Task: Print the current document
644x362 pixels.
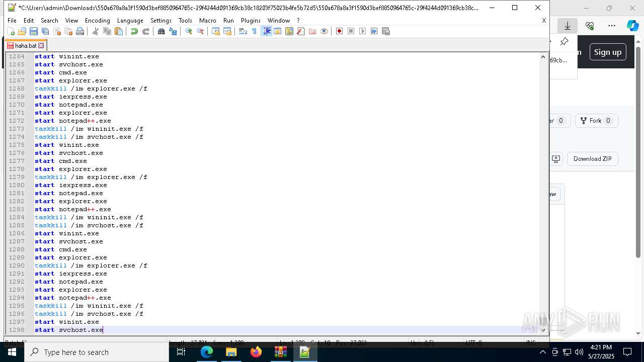Action: [x=80, y=31]
